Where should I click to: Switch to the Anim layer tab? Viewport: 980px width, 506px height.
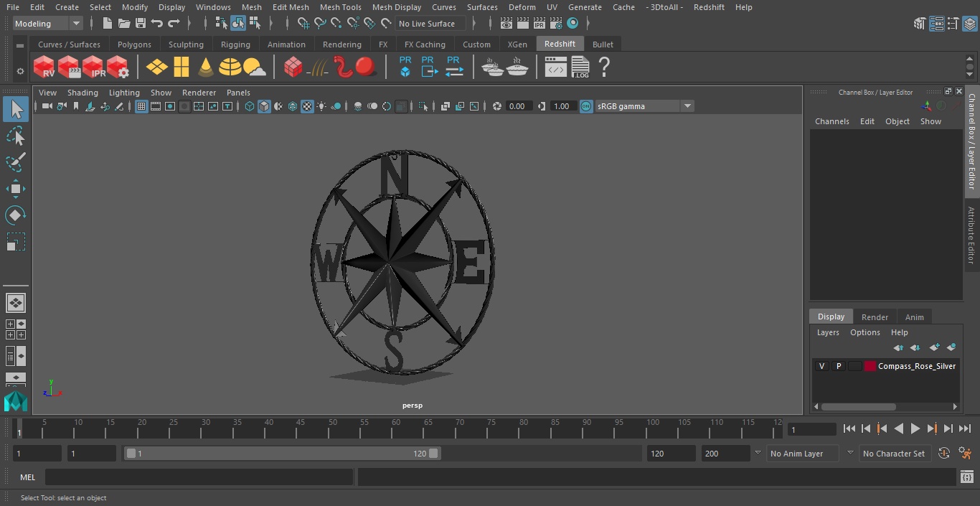(914, 317)
